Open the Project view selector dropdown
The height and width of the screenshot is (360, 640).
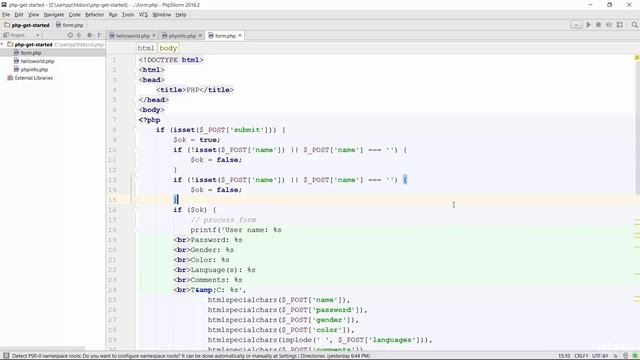[x=21, y=36]
